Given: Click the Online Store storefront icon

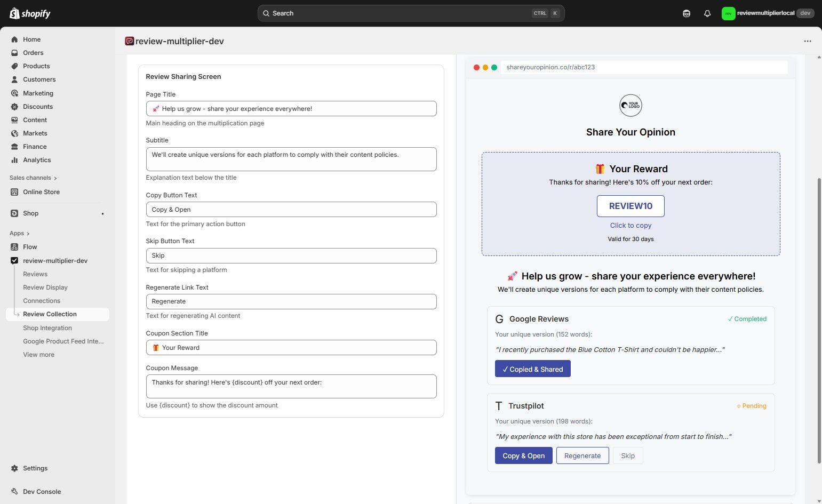Looking at the screenshot, I should (14, 192).
